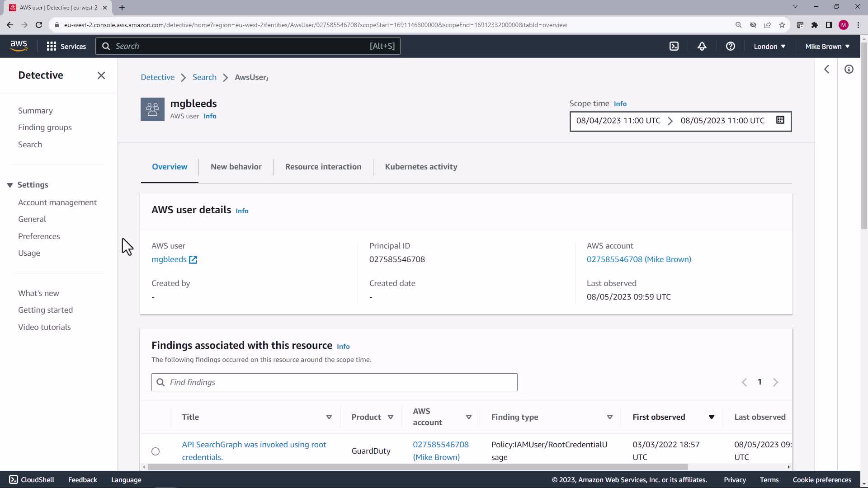Image resolution: width=868 pixels, height=488 pixels.
Task: Switch to the New behavior tab
Action: coord(236,167)
